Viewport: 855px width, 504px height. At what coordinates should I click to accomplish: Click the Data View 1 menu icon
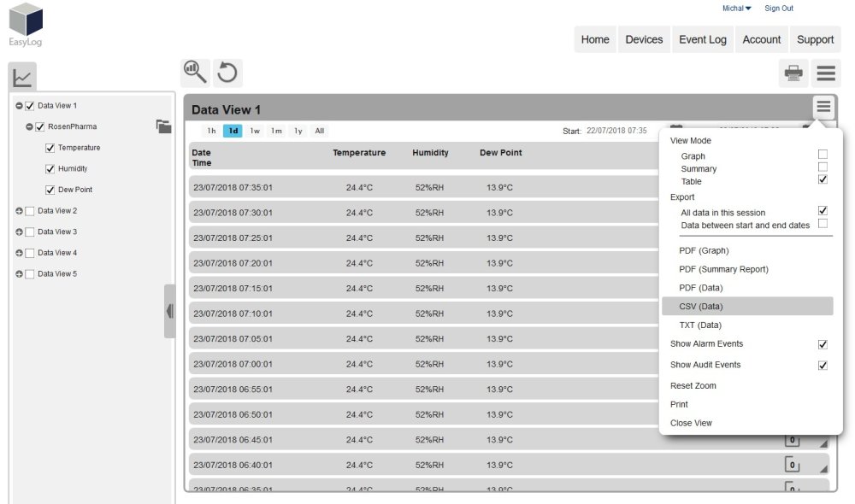pos(823,107)
